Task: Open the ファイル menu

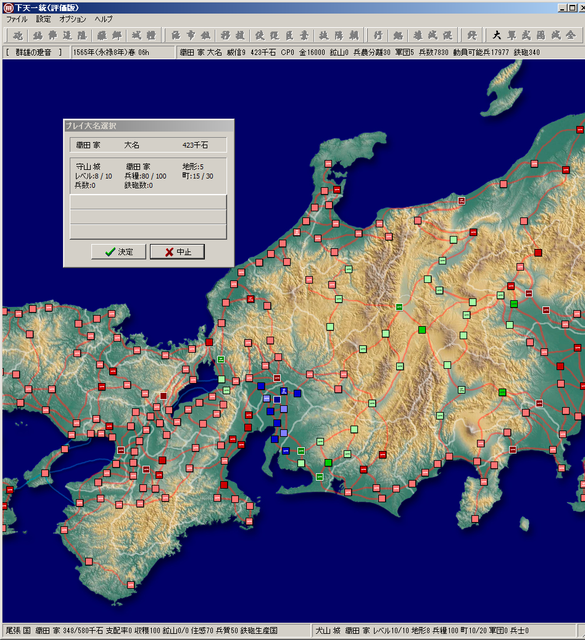Action: (16, 19)
